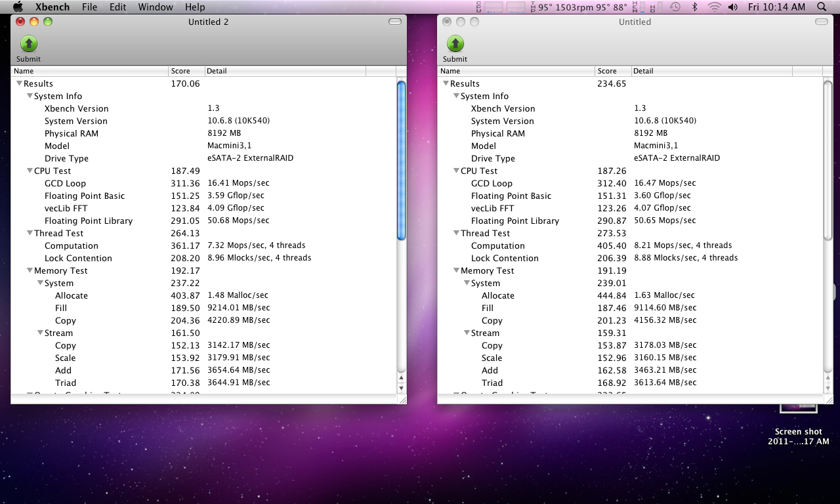Select Allocate row in Untitled 2
This screenshot has width=840, height=504.
pyautogui.click(x=204, y=295)
